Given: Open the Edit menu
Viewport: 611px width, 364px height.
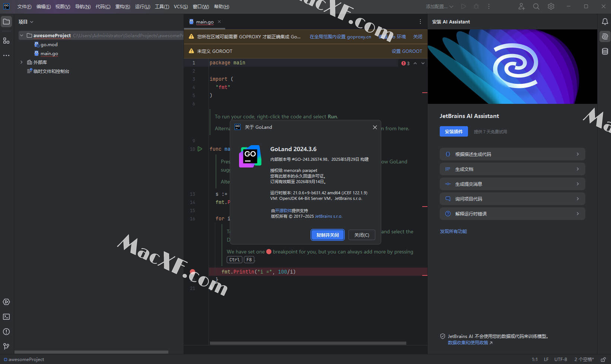Looking at the screenshot, I should pyautogui.click(x=44, y=6).
